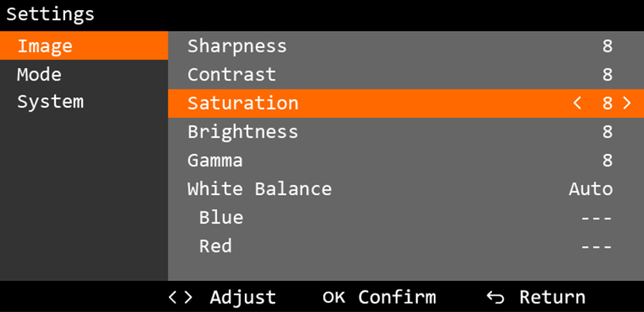Increase Saturation with the right arrow
The height and width of the screenshot is (312, 644).
pos(627,104)
